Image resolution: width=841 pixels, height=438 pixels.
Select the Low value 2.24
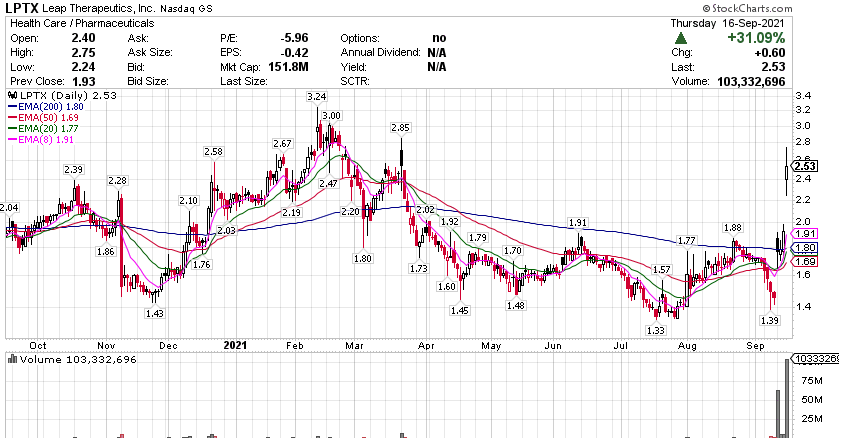83,67
